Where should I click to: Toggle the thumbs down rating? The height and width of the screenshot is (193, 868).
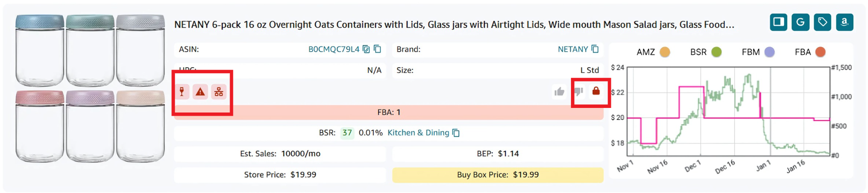578,91
